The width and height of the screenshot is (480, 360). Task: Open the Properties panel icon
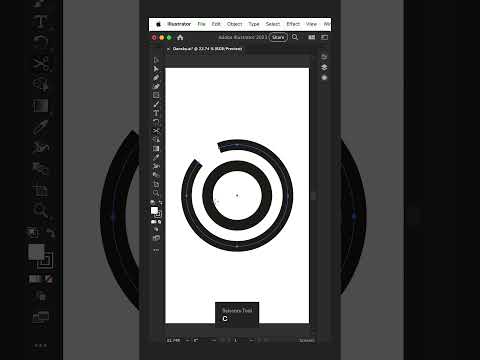pyautogui.click(x=324, y=57)
